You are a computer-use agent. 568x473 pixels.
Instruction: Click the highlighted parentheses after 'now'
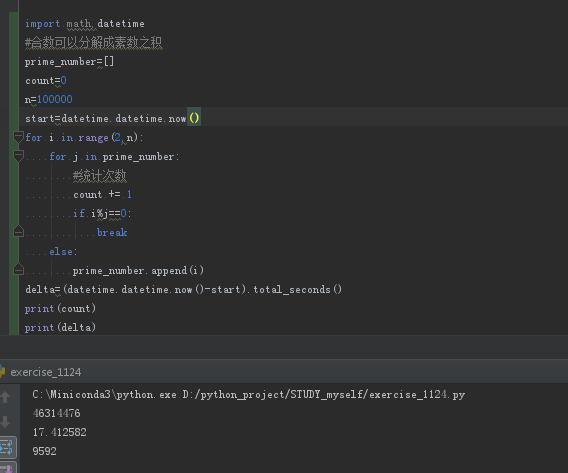click(x=194, y=118)
